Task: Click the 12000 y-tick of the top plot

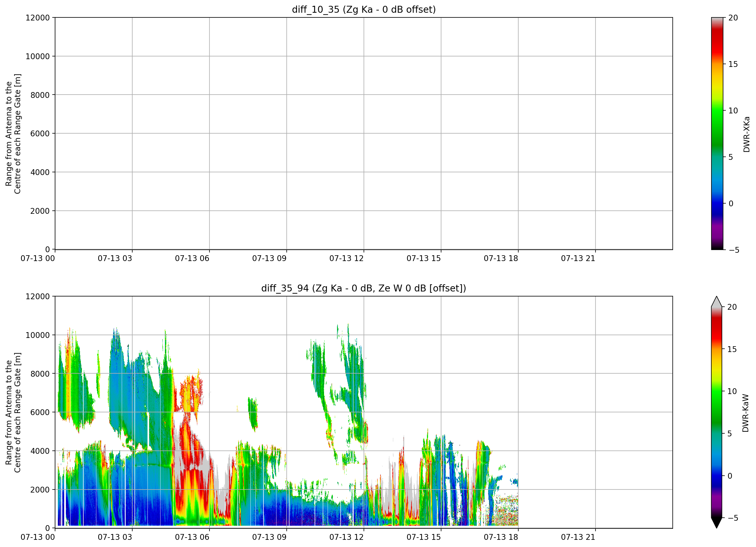Action: point(38,18)
